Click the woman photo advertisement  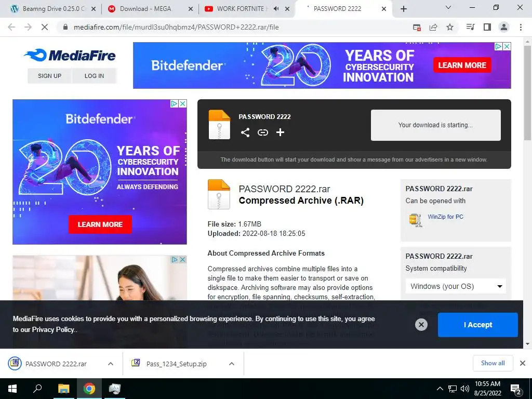coord(100,278)
